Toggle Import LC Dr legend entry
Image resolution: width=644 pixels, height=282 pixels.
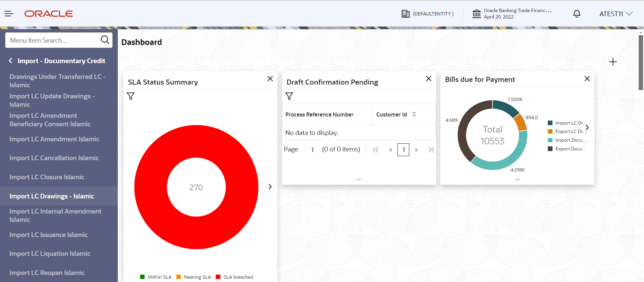pyautogui.click(x=567, y=123)
